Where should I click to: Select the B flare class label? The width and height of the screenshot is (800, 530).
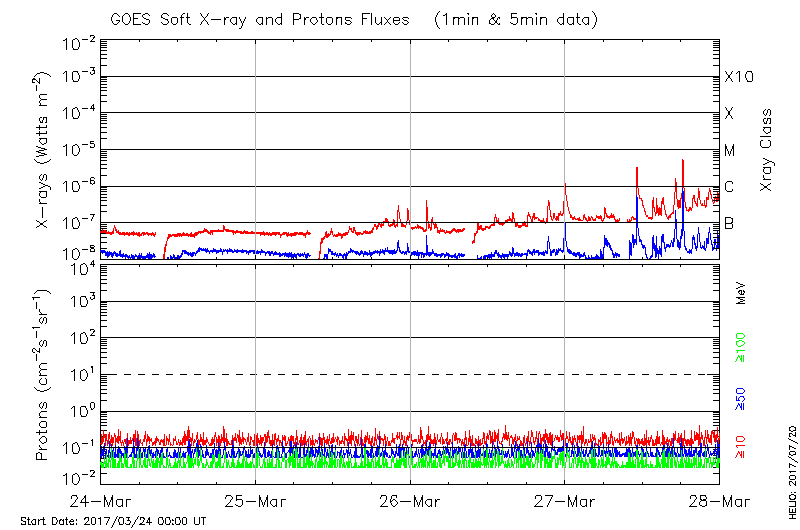point(729,223)
